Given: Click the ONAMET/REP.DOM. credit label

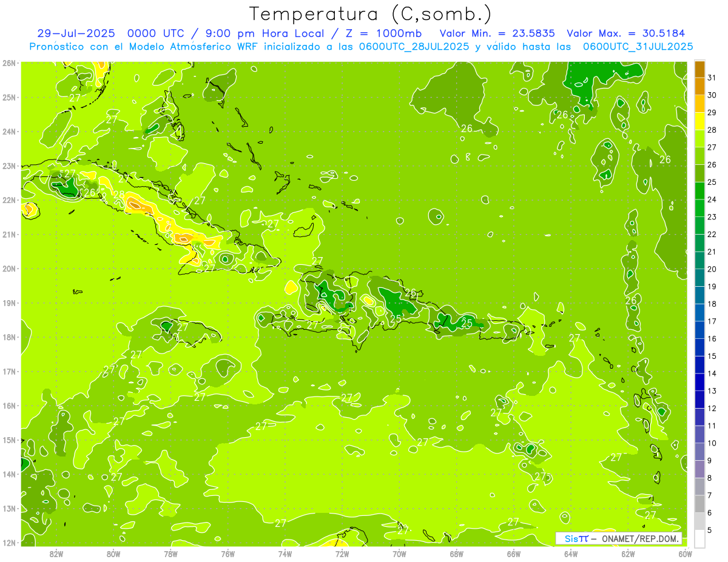Looking at the screenshot, I should pos(639,538).
